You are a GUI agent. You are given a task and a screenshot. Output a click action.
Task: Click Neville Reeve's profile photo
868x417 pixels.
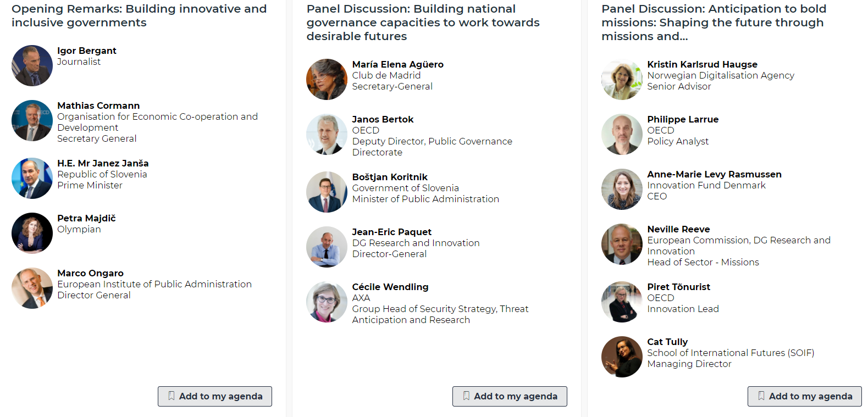tap(622, 244)
